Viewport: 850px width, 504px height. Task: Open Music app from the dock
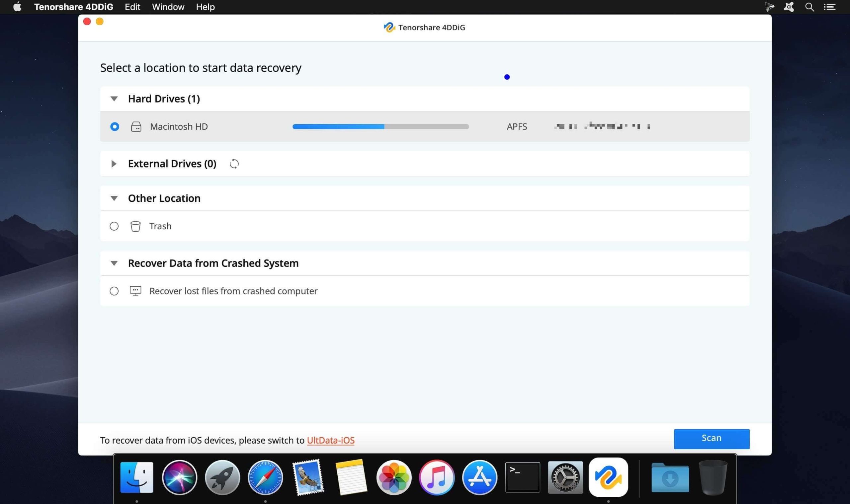pos(436,476)
